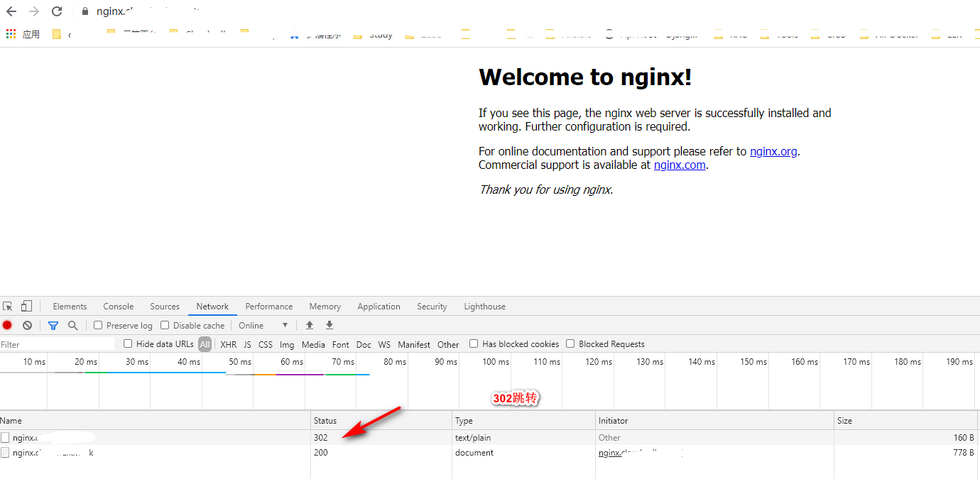Sort requests by Status column
Screen dimensions: 980x479
381,421
